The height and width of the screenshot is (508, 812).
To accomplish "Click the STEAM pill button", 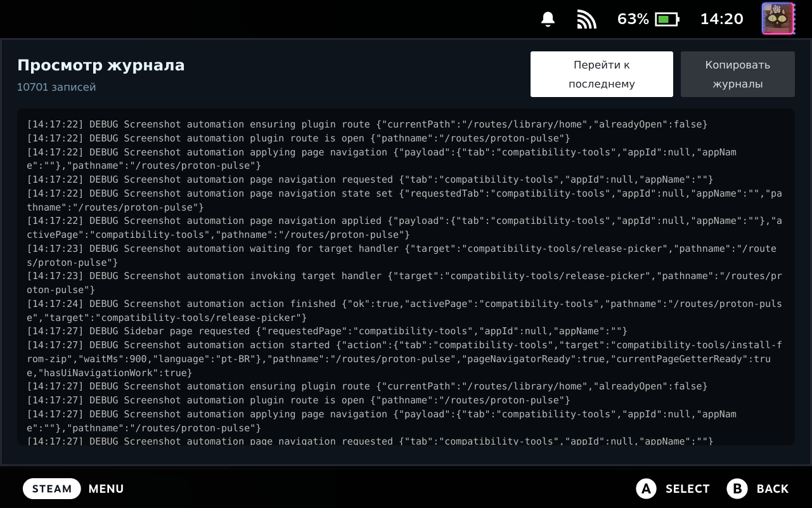I will [x=52, y=488].
